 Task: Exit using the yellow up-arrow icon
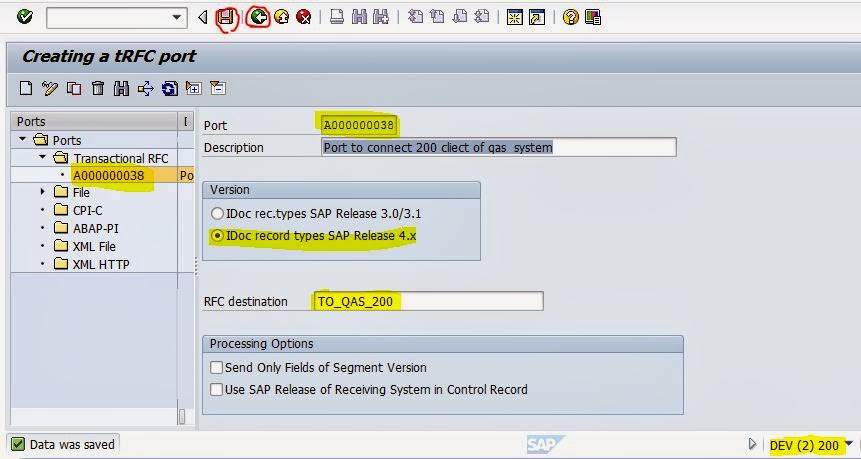pos(282,18)
